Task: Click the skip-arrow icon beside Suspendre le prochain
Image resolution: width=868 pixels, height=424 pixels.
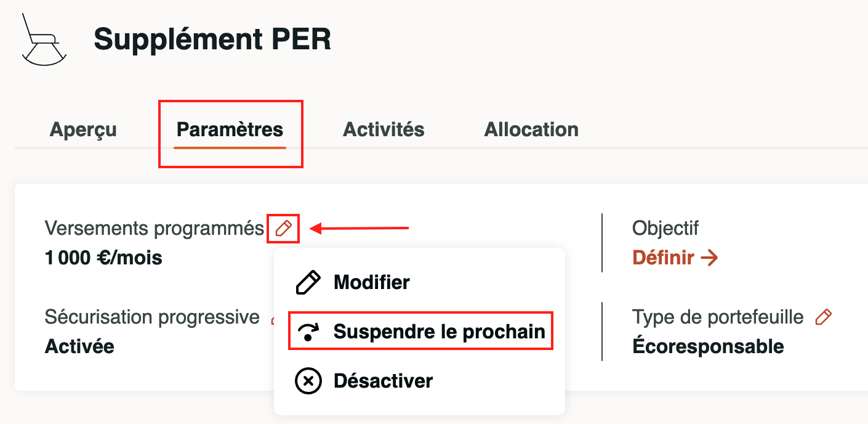Action: [308, 332]
